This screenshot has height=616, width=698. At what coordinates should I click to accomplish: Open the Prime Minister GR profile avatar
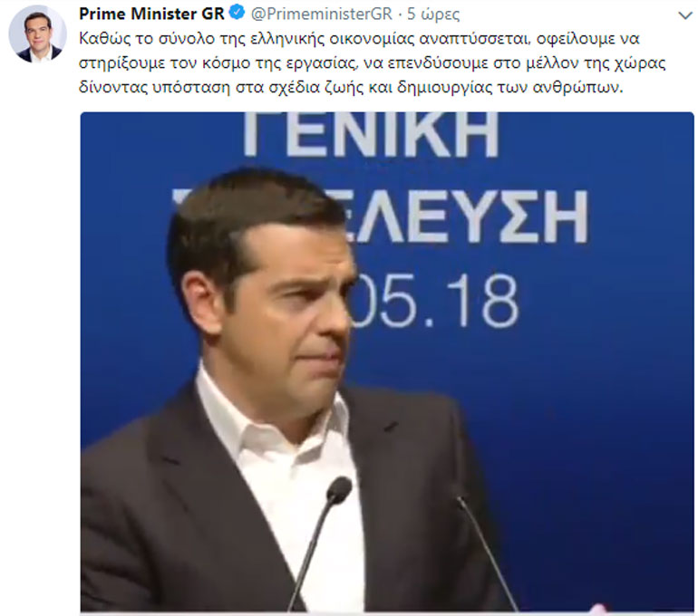coord(37,34)
